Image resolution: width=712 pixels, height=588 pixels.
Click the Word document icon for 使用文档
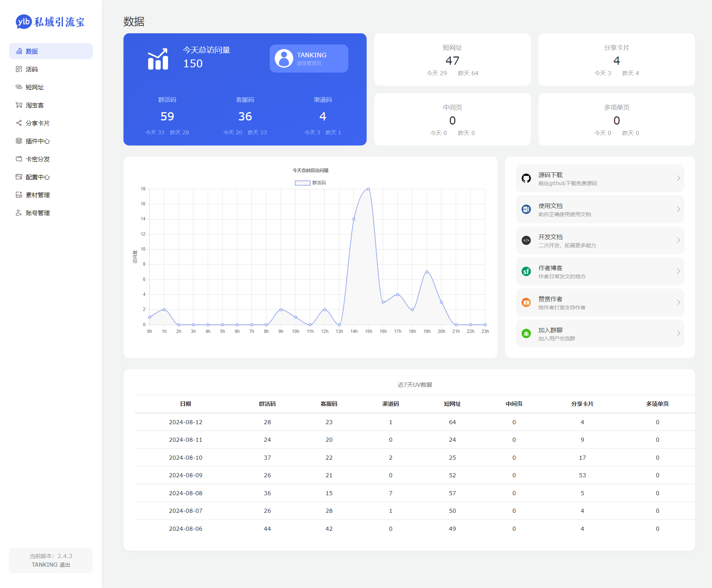[526, 209]
